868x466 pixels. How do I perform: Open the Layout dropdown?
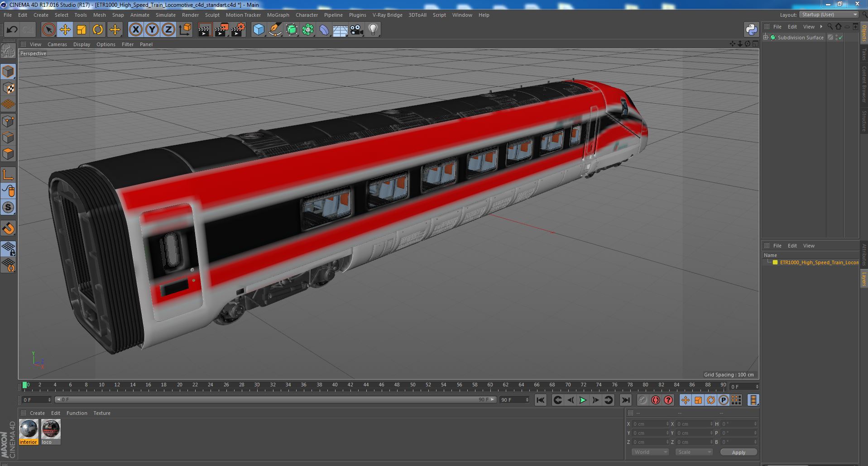click(x=829, y=14)
